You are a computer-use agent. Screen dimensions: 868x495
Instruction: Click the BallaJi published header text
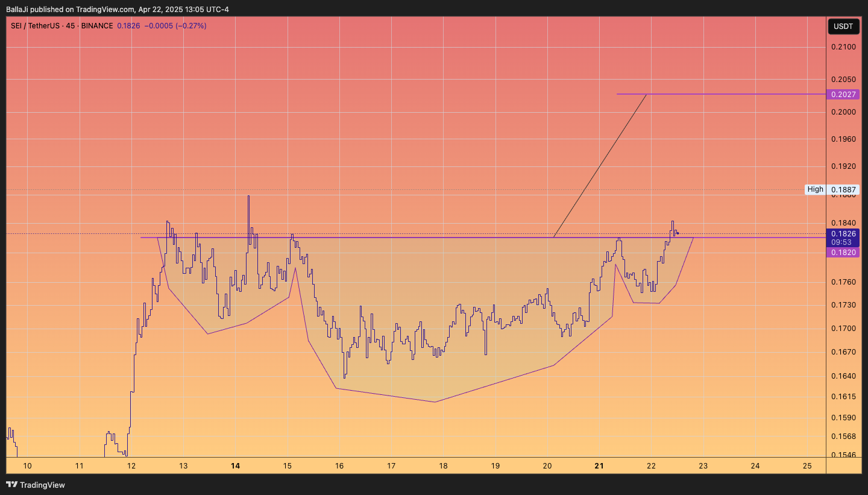117,9
